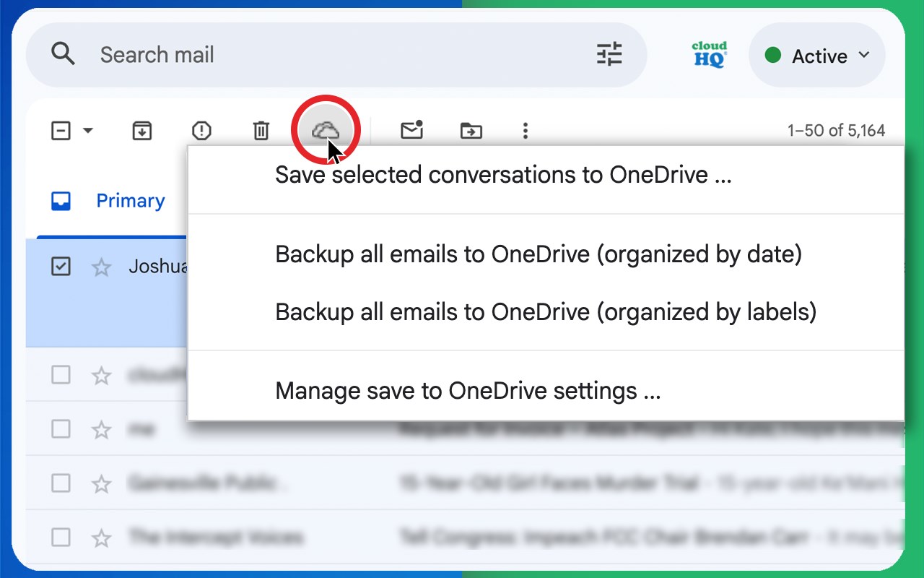Viewport: 924px width, 578px height.
Task: Open Manage save to OneDrive settings
Action: click(x=468, y=391)
